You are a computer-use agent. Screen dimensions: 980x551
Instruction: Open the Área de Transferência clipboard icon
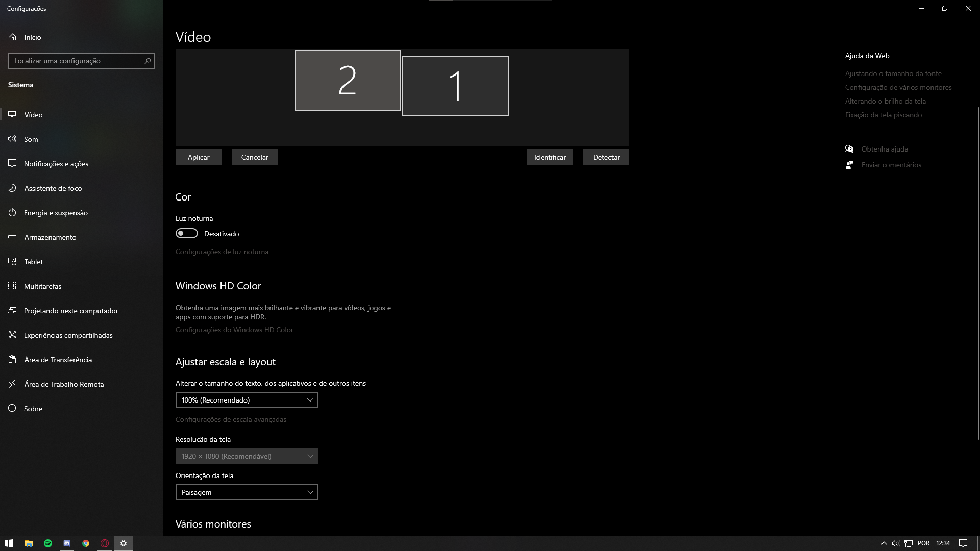coord(13,360)
